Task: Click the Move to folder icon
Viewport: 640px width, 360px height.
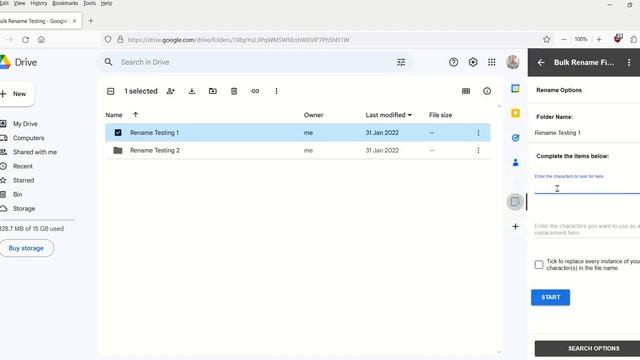Action: 213,91
